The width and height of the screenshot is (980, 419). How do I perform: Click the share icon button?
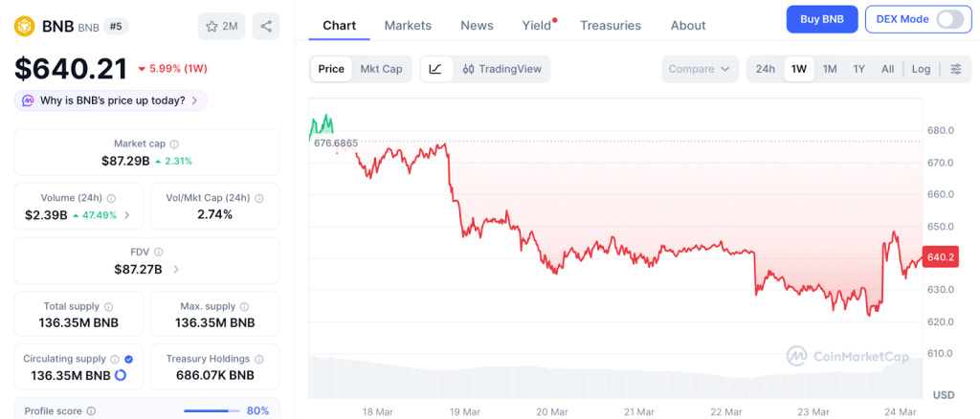pos(266,26)
